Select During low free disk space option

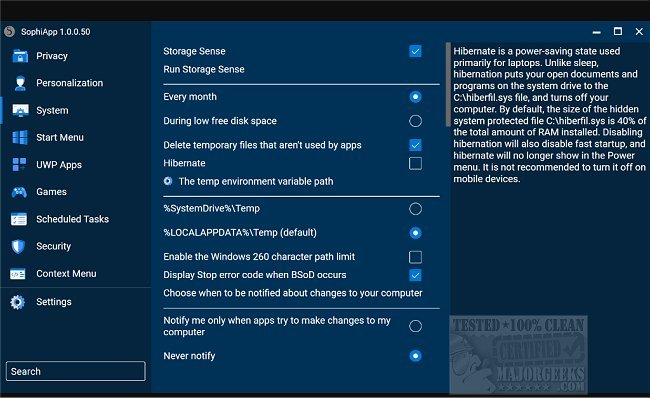point(415,121)
